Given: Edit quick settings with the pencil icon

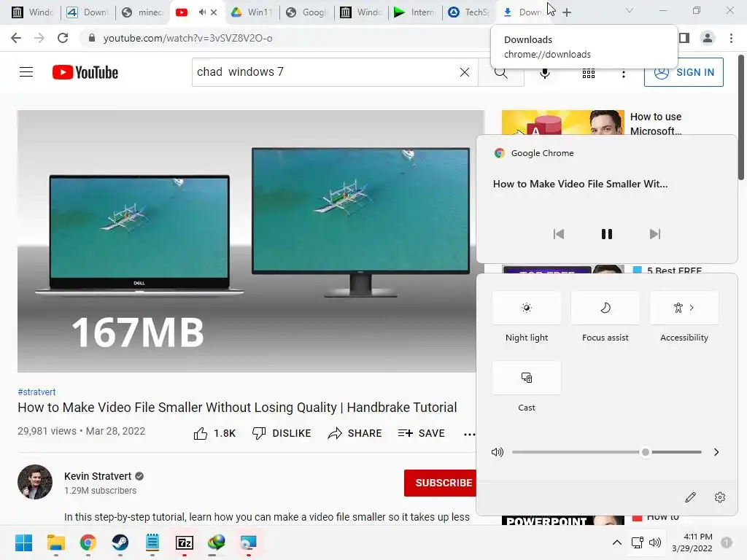Looking at the screenshot, I should point(690,497).
